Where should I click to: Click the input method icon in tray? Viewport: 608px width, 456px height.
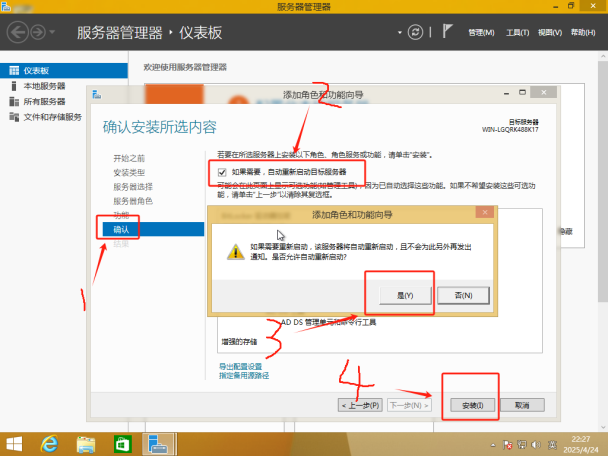tap(553, 445)
